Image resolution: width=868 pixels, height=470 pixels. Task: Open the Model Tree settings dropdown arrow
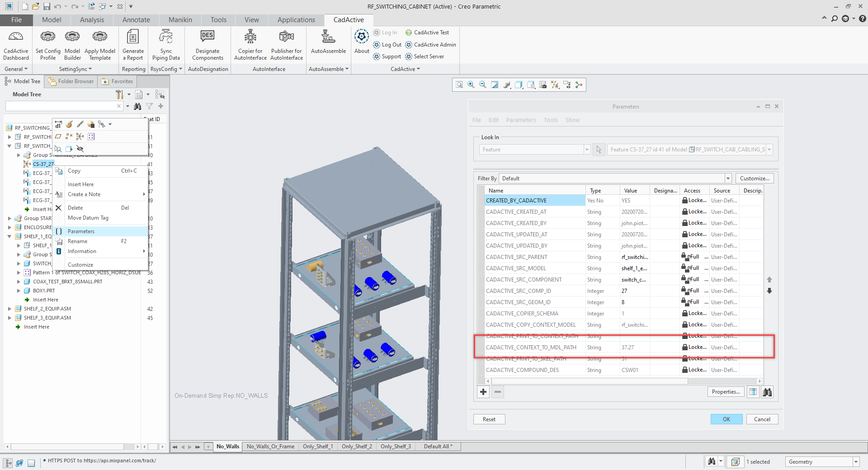129,94
